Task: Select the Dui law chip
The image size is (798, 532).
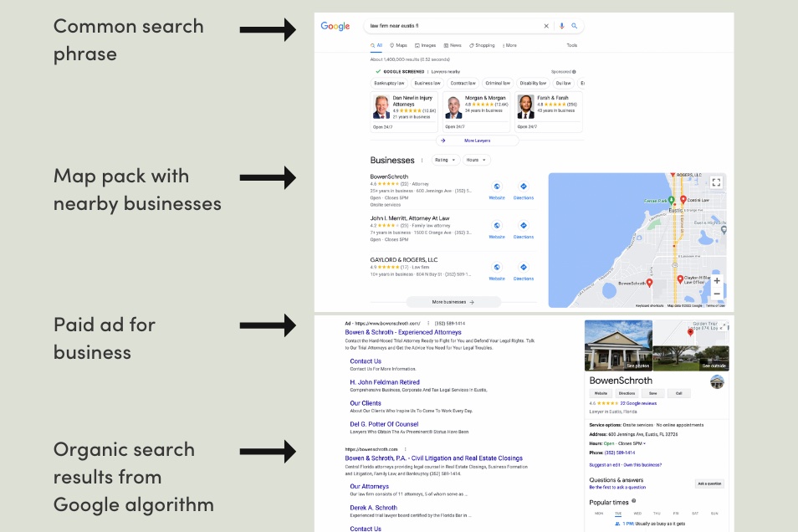Action: pyautogui.click(x=564, y=83)
